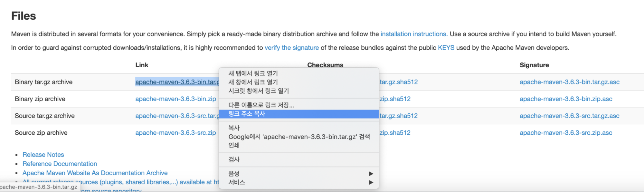Expand '서비스' submenu arrow
Screen dimensions: 644x192
pyautogui.click(x=371, y=182)
